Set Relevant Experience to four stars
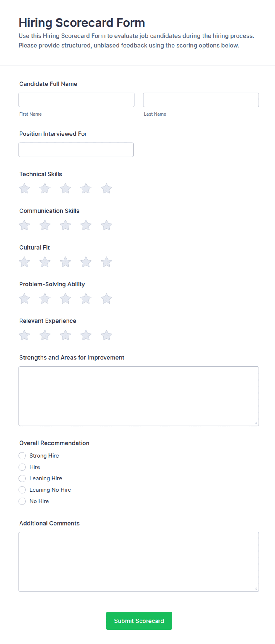This screenshot has width=275, height=644. 86,335
